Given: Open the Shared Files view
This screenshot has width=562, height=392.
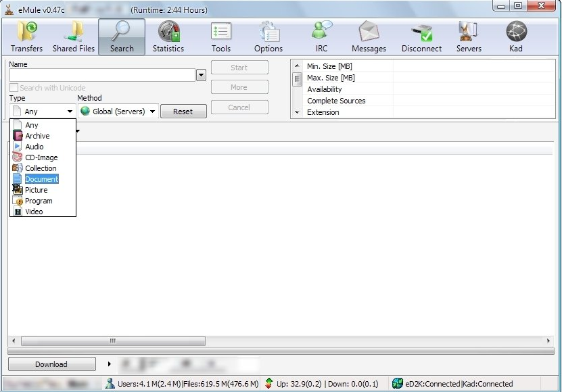Looking at the screenshot, I should [x=74, y=37].
